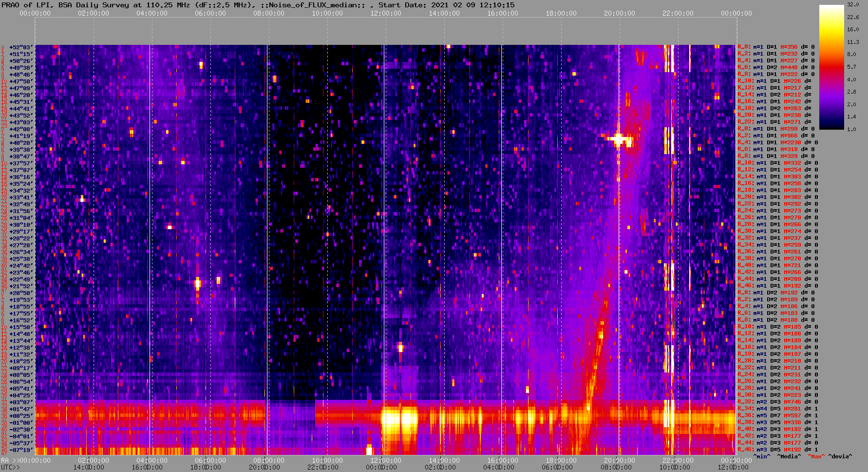
Task: Click the ^devia^ legend label
Action: 840,456
